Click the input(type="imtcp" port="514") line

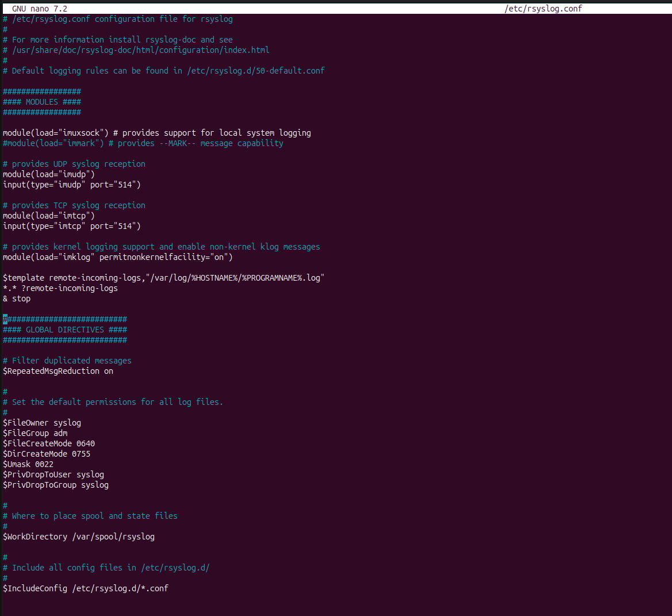pyautogui.click(x=72, y=226)
